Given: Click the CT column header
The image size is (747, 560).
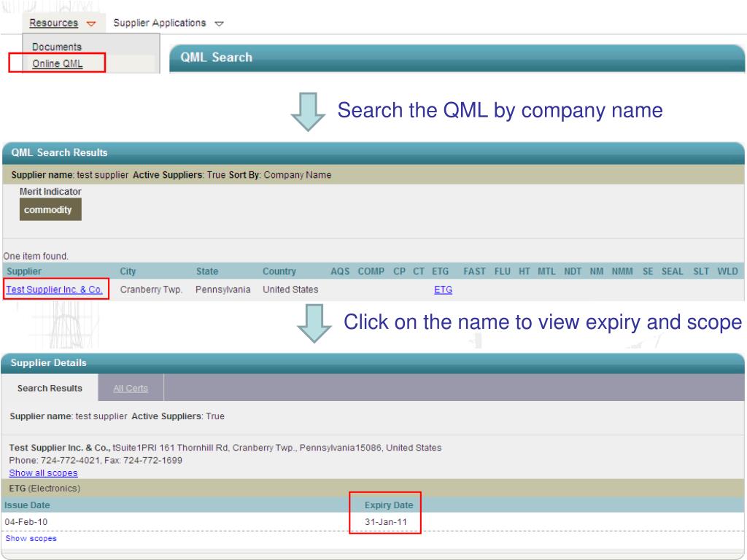Looking at the screenshot, I should (419, 271).
